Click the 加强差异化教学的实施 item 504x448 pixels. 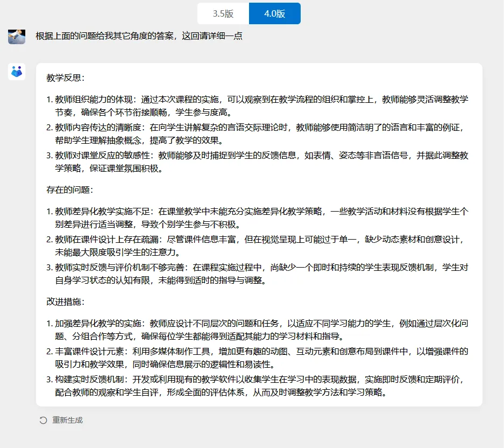point(257,330)
